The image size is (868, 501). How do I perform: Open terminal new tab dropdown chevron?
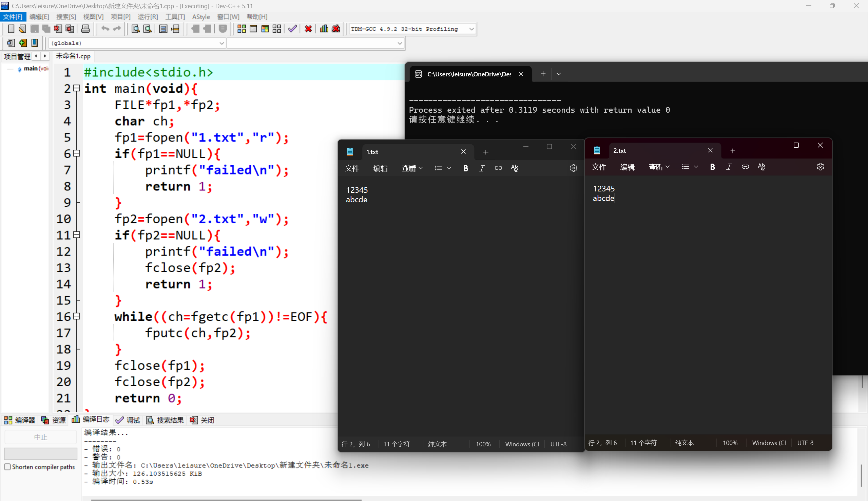(558, 74)
